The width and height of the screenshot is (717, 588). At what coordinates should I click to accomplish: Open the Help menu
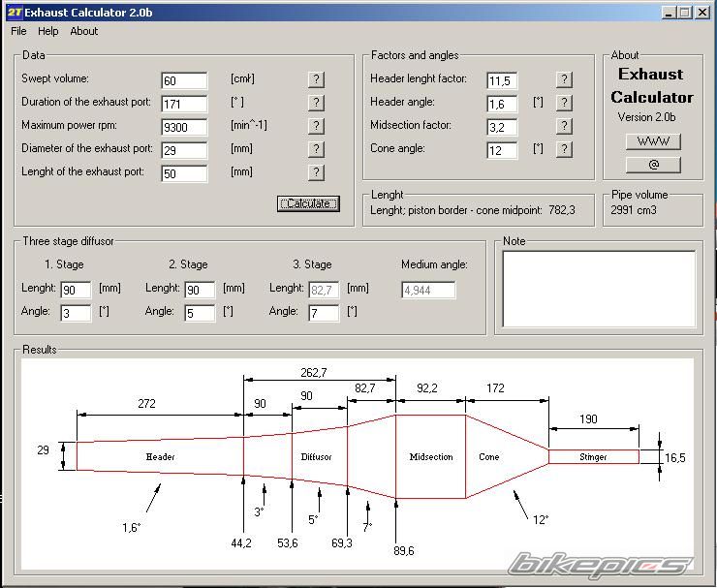(47, 31)
